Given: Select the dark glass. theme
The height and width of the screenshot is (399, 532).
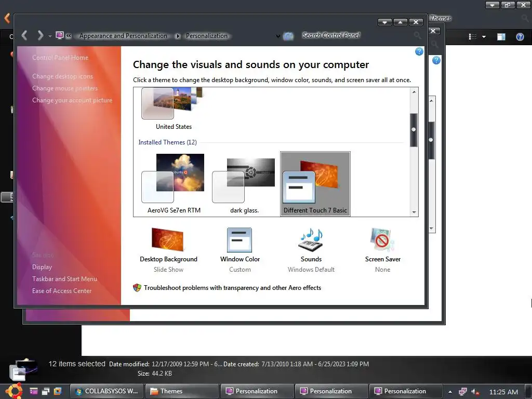Looking at the screenshot, I should click(x=244, y=183).
